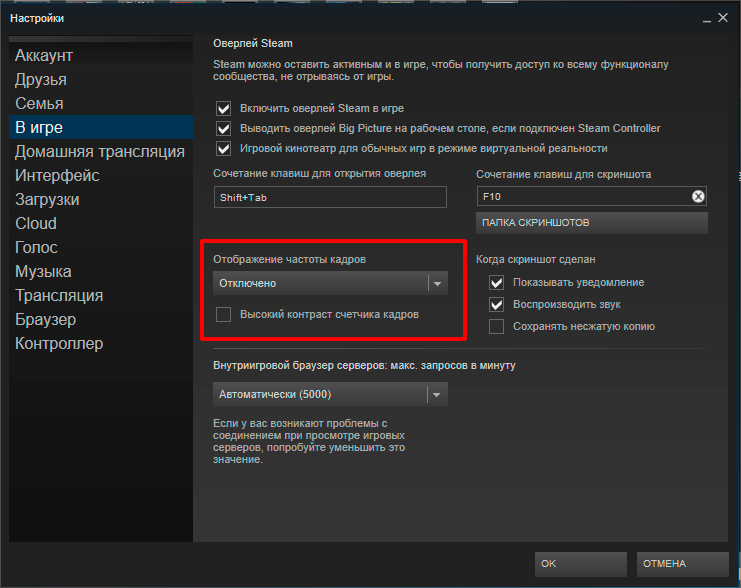Enable Высокий контраст счетчика кадров
Screen dimensions: 741x588
(x=224, y=314)
